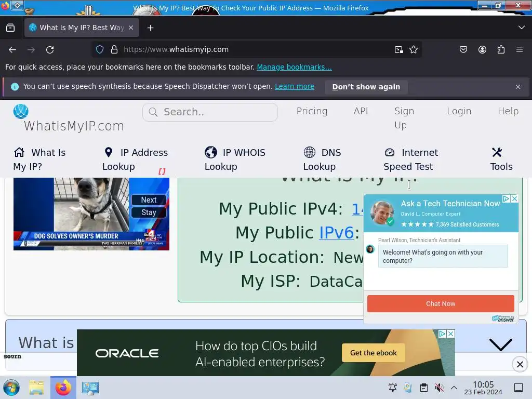List all tabs dropdown arrow
Image resolution: width=532 pixels, height=399 pixels.
click(x=522, y=28)
